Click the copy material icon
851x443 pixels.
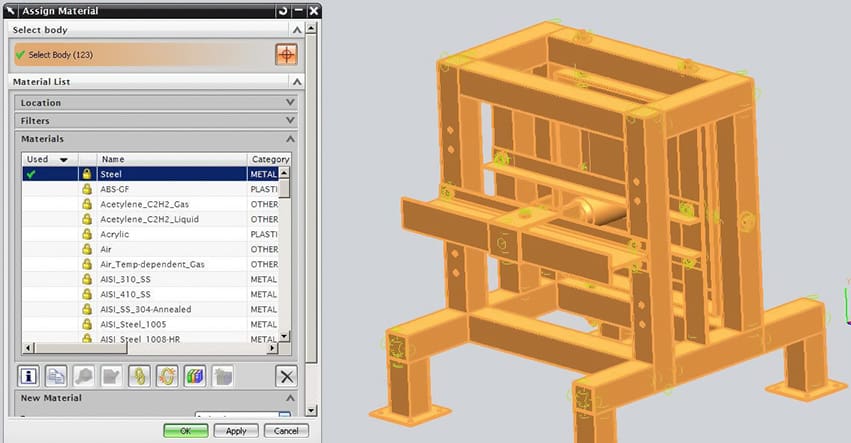coord(57,375)
